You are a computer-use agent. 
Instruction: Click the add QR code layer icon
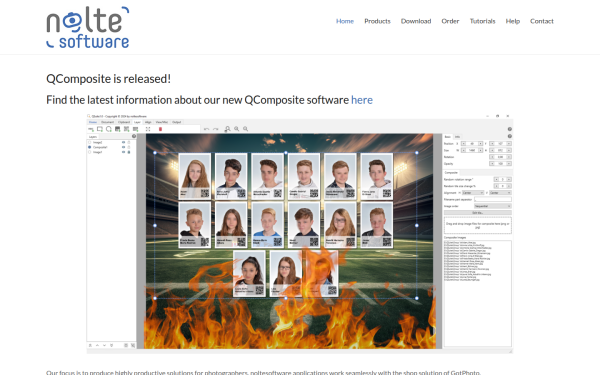127,129
